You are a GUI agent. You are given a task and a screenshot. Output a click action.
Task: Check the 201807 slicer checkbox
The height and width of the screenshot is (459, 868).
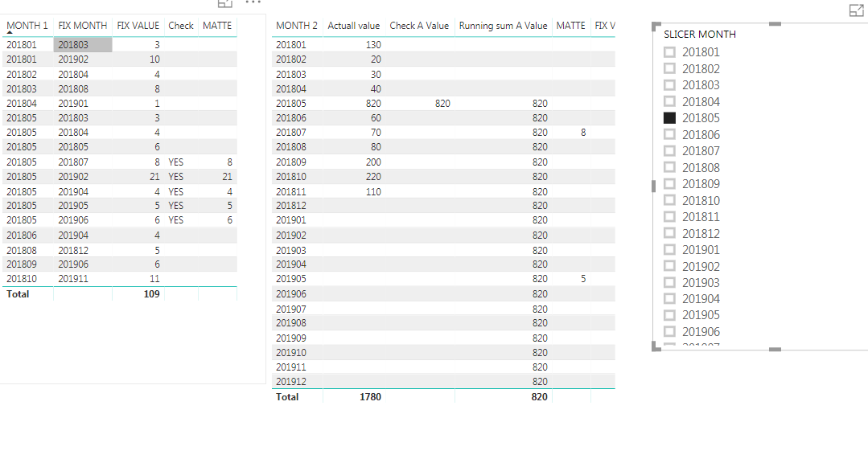click(x=669, y=151)
